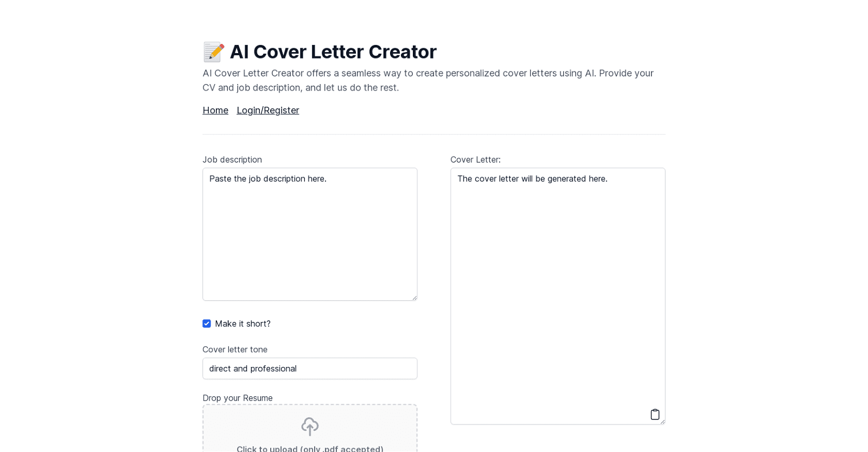Copy the generated cover letter to clipboard
Image resolution: width=868 pixels, height=452 pixels.
(x=655, y=414)
